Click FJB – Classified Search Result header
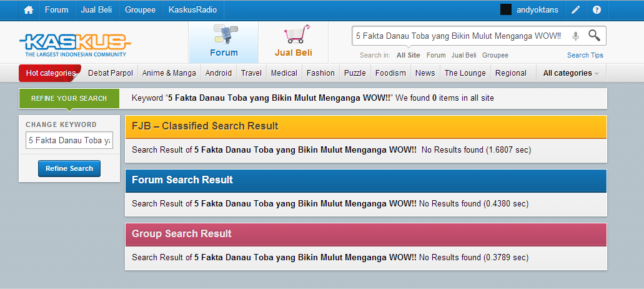Image resolution: width=644 pixels, height=289 pixels. pos(366,126)
